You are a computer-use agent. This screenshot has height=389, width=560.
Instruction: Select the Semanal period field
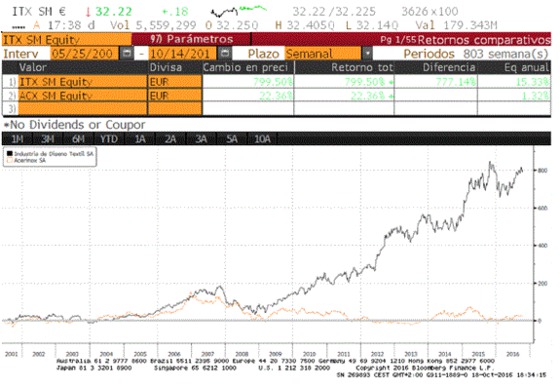323,54
